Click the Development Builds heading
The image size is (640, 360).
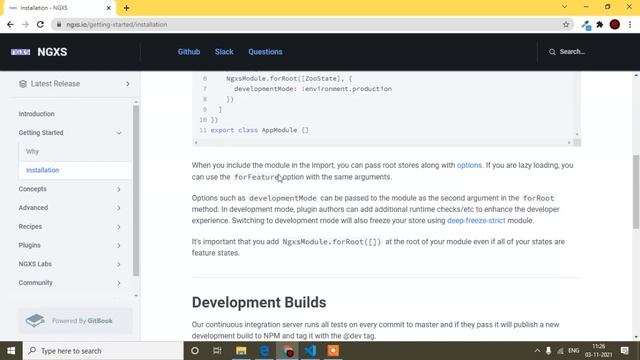[x=259, y=302]
